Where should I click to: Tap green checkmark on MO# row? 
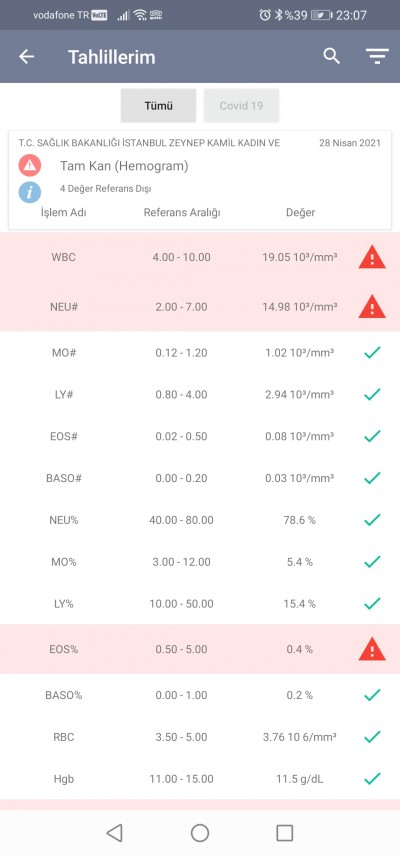click(372, 352)
